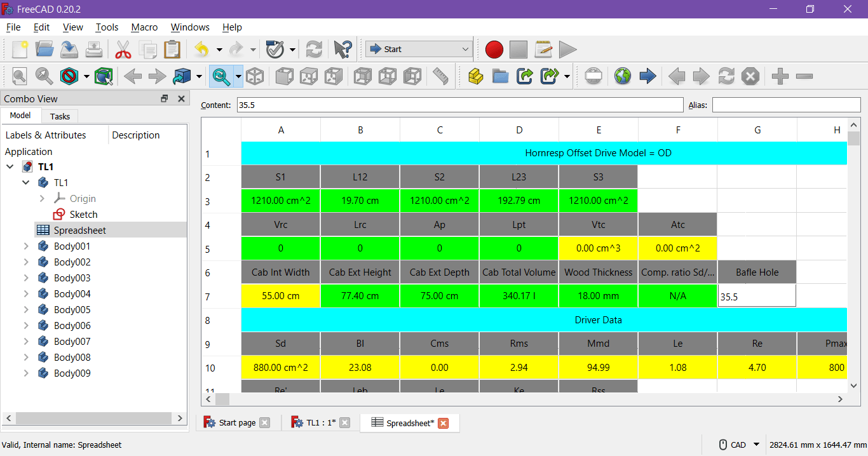Start macro recording red circle
Screen dimensions: 868x456
[x=494, y=49]
